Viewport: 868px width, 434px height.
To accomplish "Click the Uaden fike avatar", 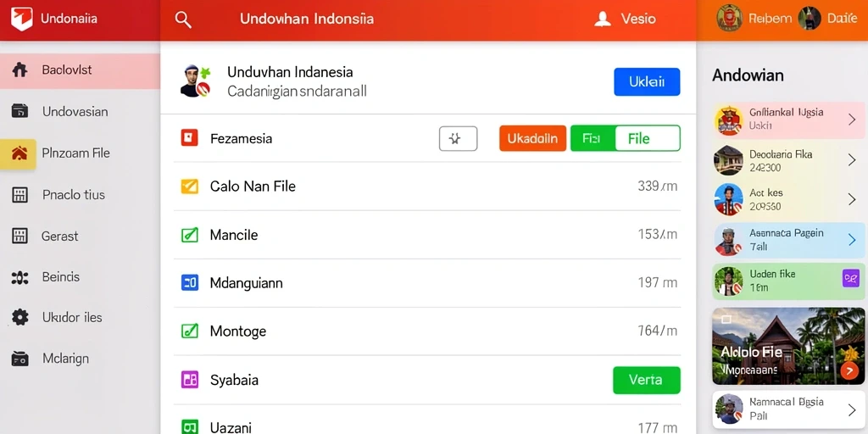I will click(x=728, y=281).
